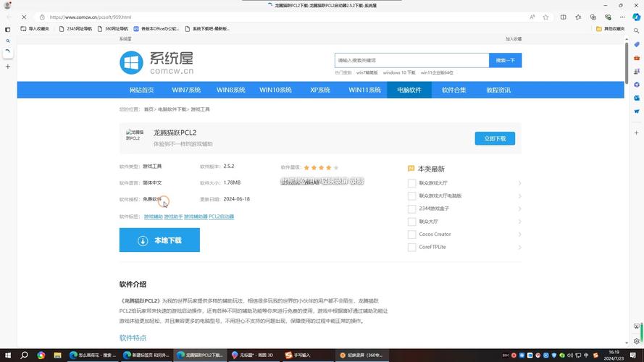Open the Outlook sidebar icon
The image size is (644, 362).
pos(636,98)
